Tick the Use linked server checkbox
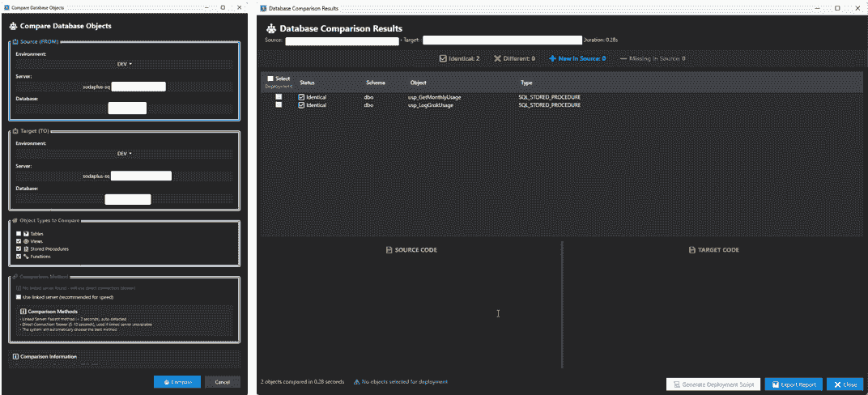868x395 pixels. [x=19, y=297]
